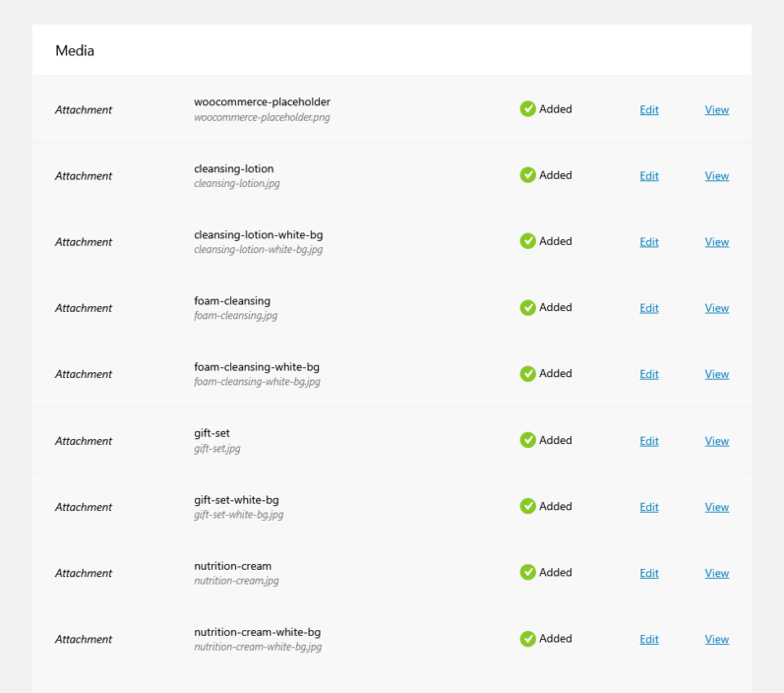The image size is (784, 693).
Task: Click green check icon for woocommerce-placeholder
Action: (x=527, y=108)
